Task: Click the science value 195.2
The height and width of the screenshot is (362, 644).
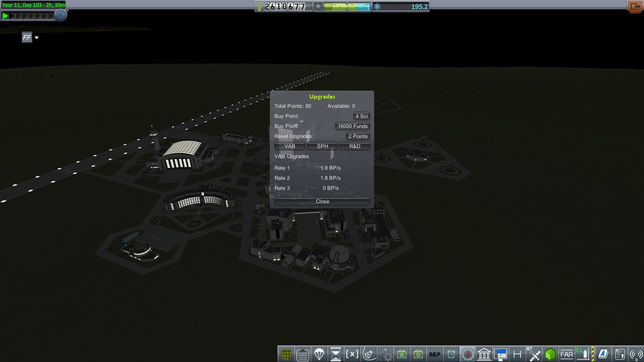Action: (x=419, y=7)
